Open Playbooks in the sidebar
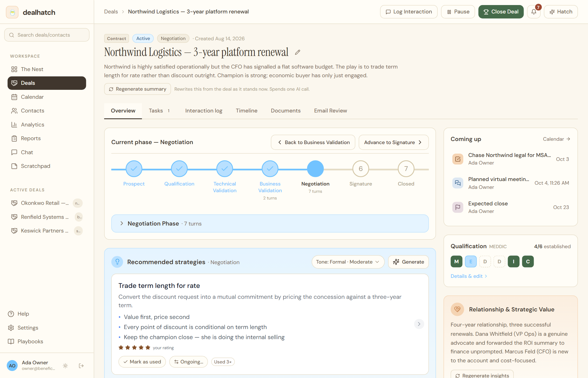Screen dimensions: 588x378 pyautogui.click(x=47, y=342)
